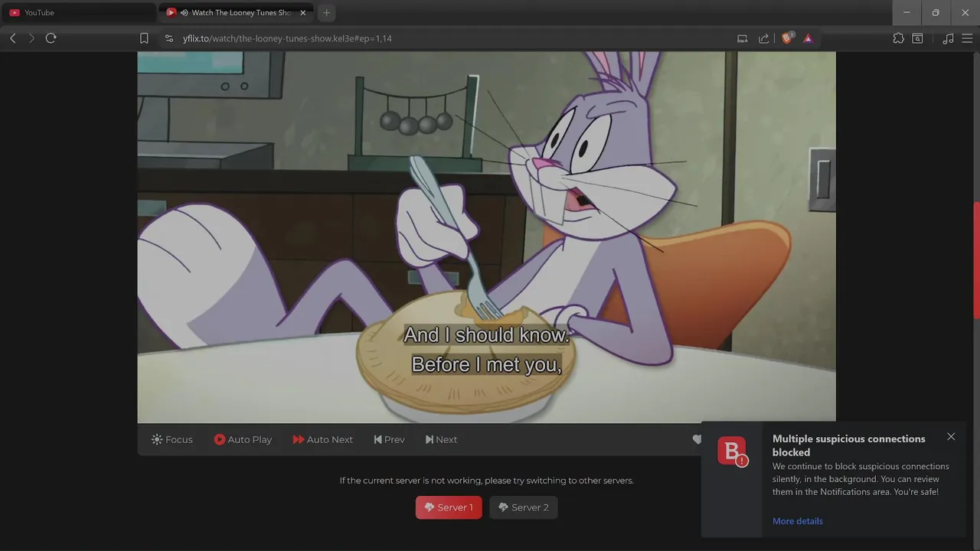Open Brave Rewards triangle icon
The width and height of the screenshot is (980, 551).
pos(808,38)
